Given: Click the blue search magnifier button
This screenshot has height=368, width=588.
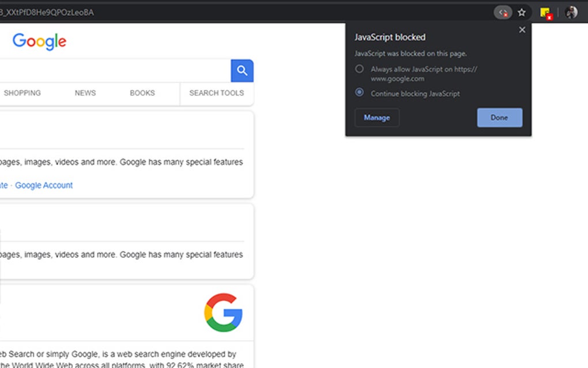Looking at the screenshot, I should coord(242,71).
